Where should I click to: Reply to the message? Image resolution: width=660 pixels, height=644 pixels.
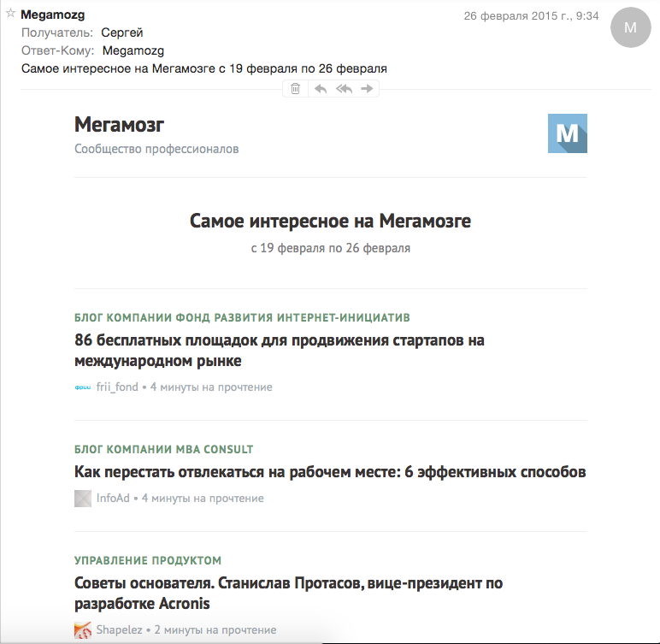(321, 88)
